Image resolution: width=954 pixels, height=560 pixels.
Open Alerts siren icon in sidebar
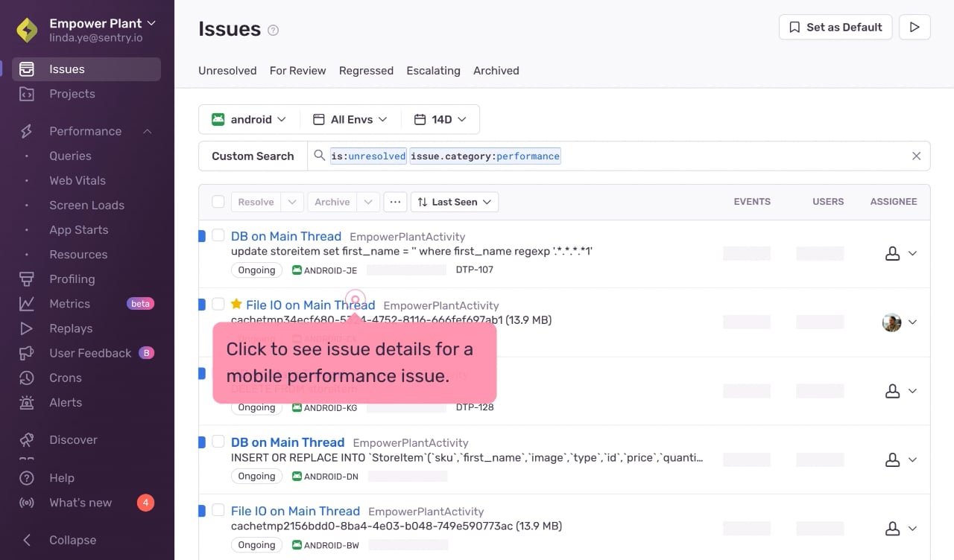[27, 402]
